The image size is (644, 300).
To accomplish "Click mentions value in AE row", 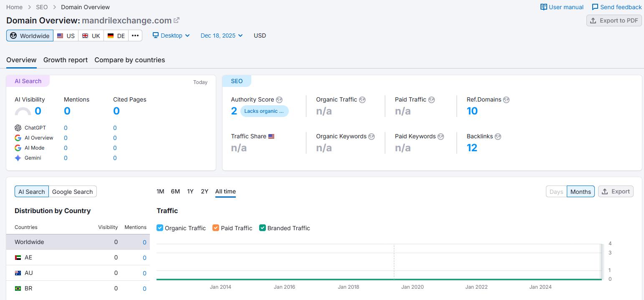I will click(x=144, y=258).
